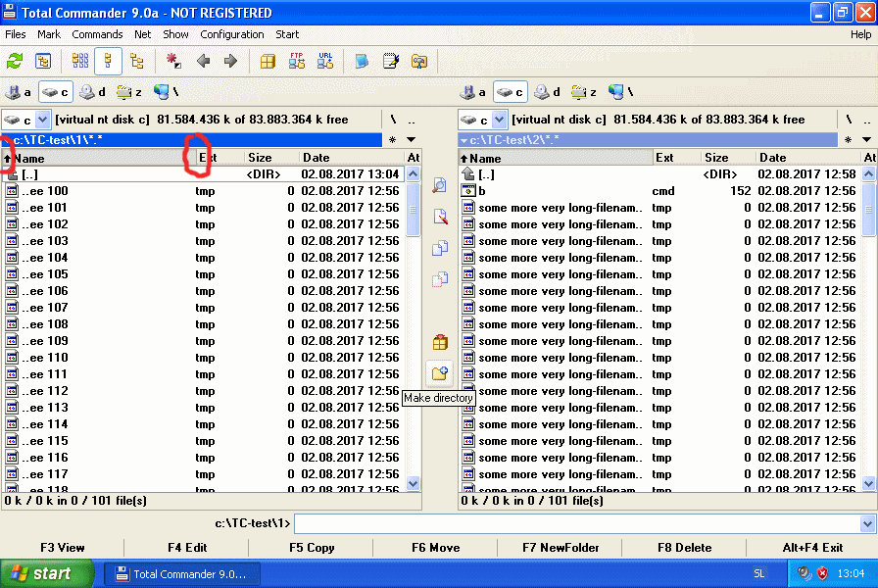The width and height of the screenshot is (878, 588).
Task: Open the Commands menu
Action: (x=97, y=34)
